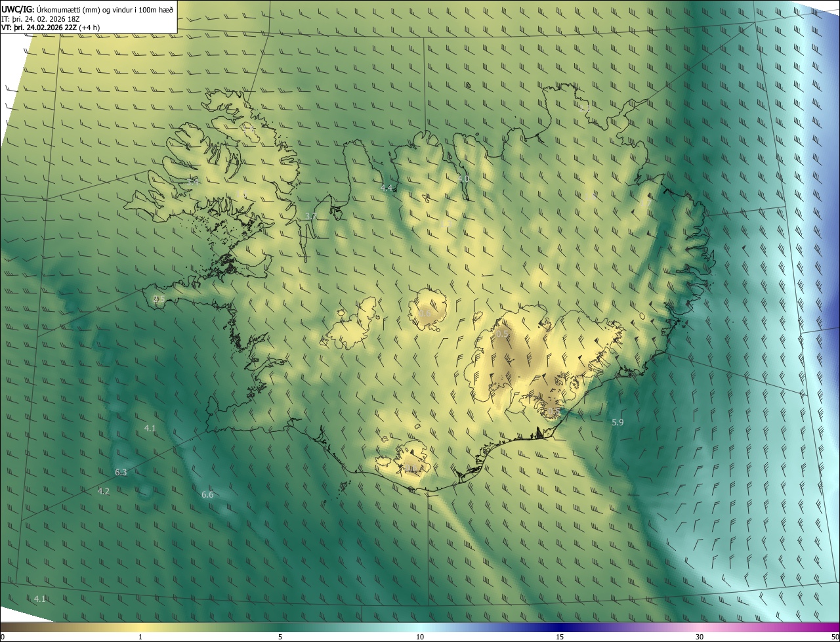Click the '30' tick label on color scale
The width and height of the screenshot is (840, 642).
click(x=700, y=637)
